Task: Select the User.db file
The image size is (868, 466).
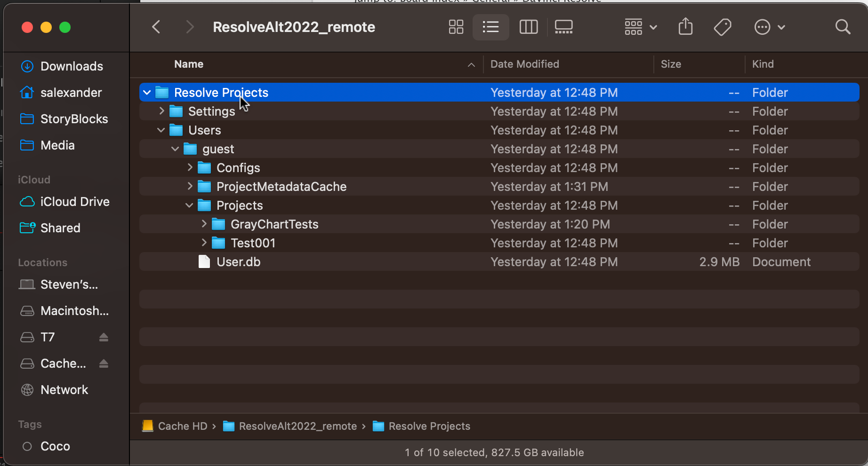Action: coord(499,262)
